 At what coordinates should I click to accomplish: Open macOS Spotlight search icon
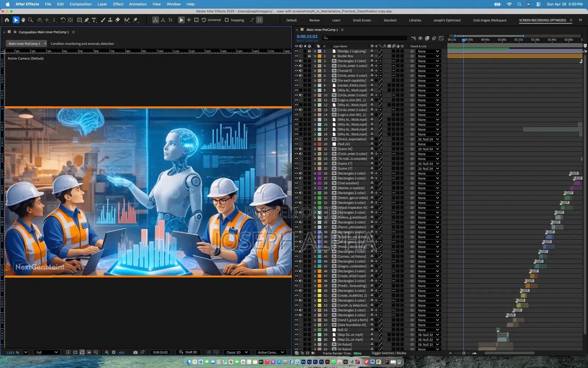click(519, 4)
